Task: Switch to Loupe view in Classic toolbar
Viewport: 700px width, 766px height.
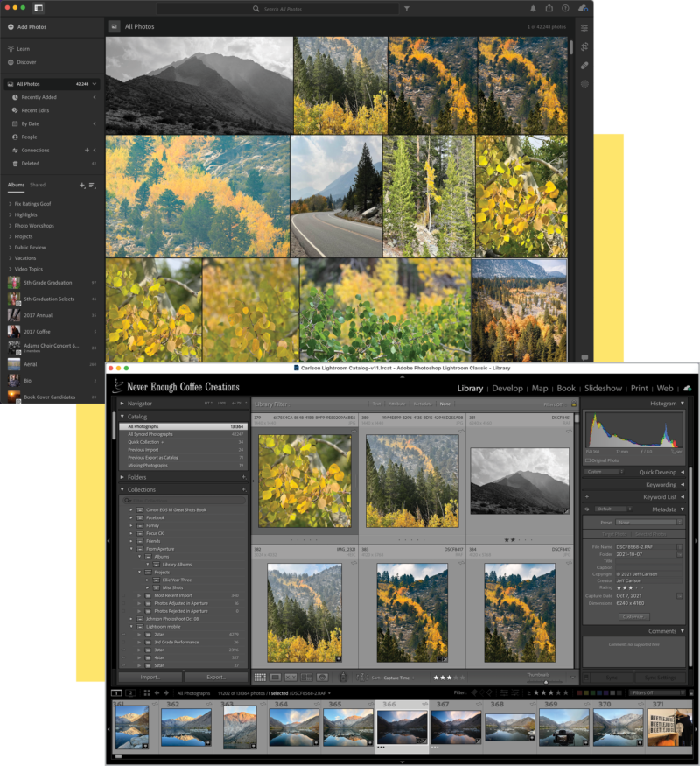Action: point(276,677)
